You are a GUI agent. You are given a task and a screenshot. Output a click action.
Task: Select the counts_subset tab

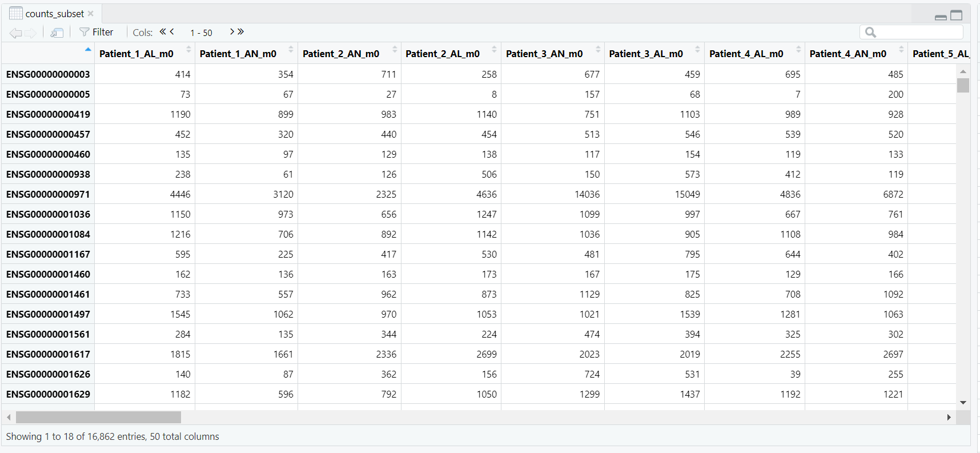(x=54, y=14)
